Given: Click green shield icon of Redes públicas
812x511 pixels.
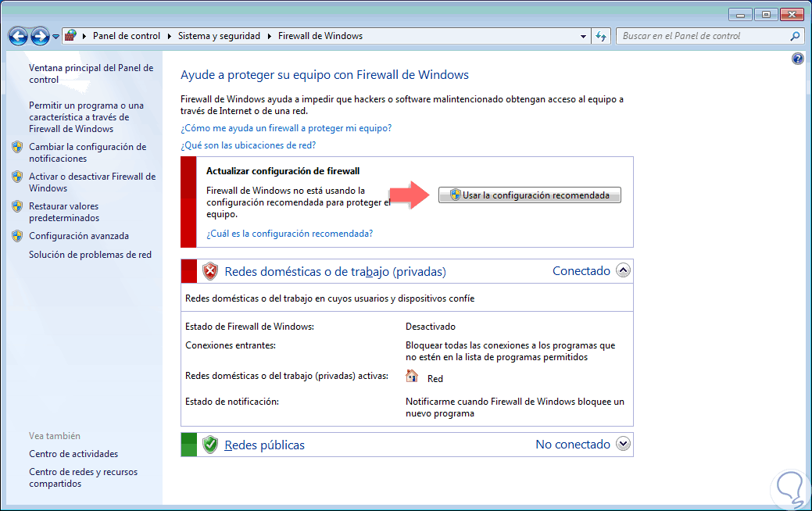Looking at the screenshot, I should [x=209, y=445].
